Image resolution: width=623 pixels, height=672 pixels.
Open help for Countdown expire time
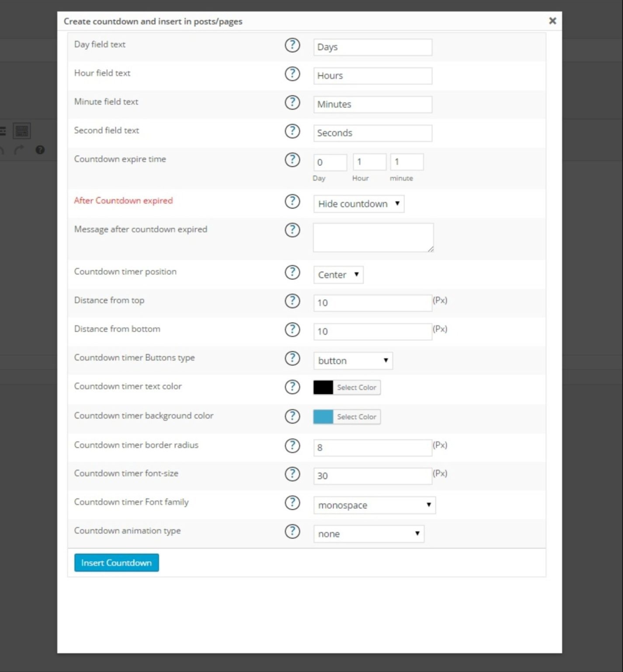coord(292,160)
